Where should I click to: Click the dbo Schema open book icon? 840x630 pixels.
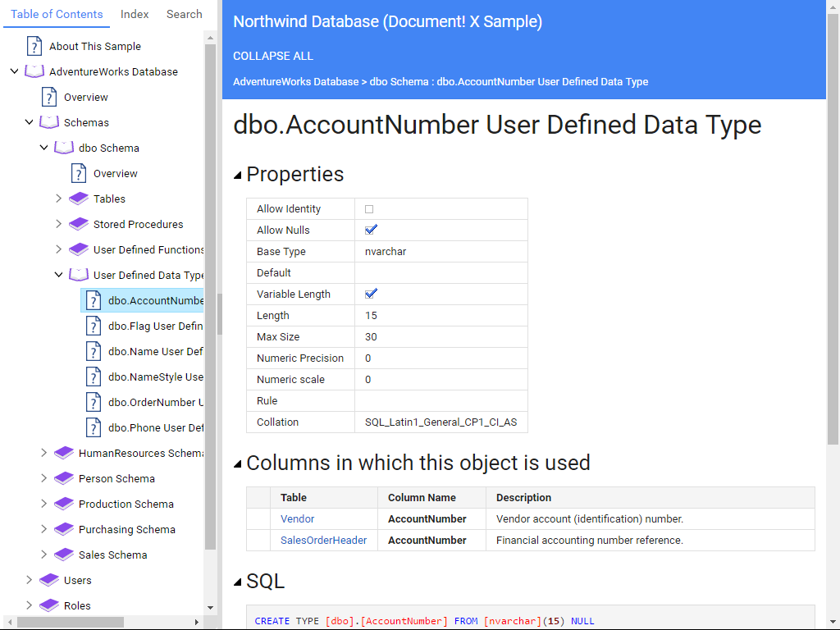click(x=64, y=148)
